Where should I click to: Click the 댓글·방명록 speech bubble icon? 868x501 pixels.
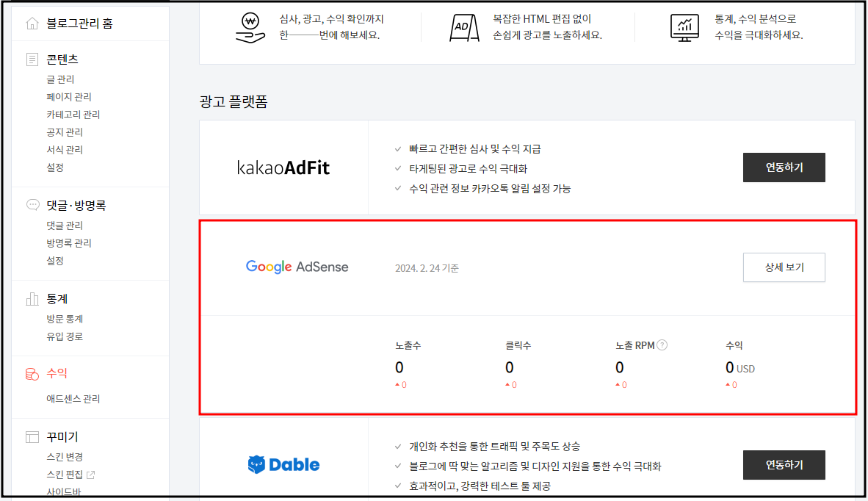tap(32, 205)
